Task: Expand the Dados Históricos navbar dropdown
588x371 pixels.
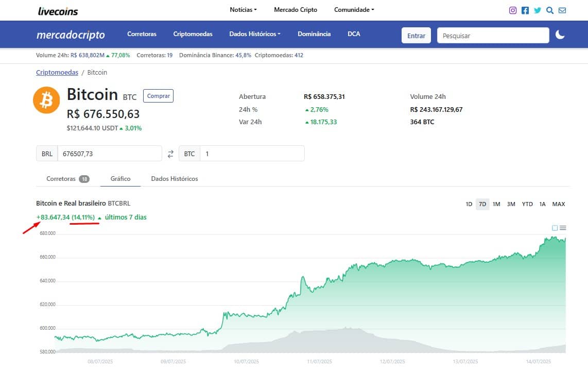Action: (x=255, y=34)
